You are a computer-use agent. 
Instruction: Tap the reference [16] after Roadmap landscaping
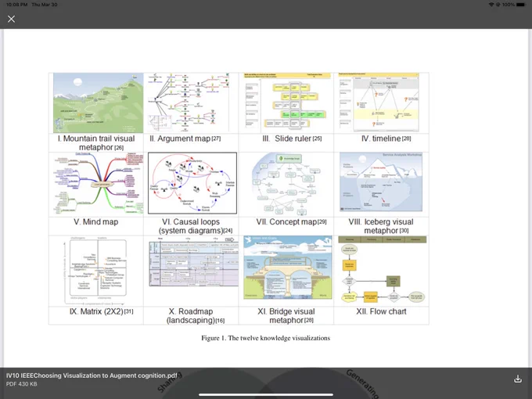coord(220,320)
